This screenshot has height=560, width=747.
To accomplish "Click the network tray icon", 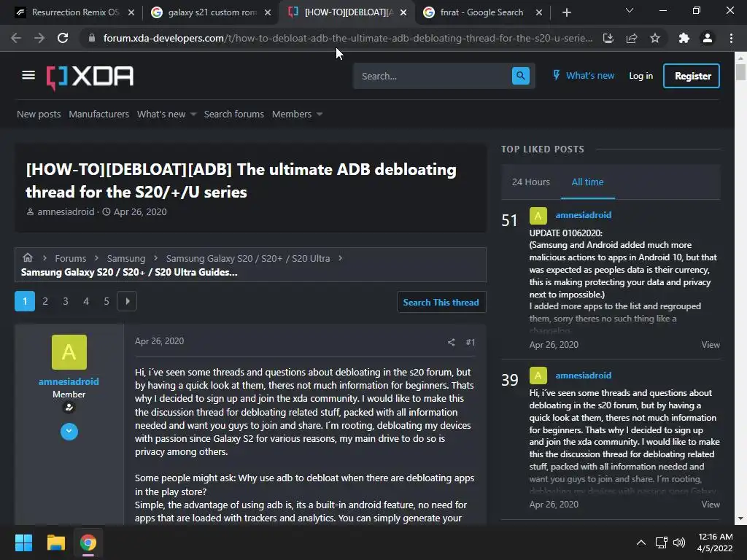I will [661, 542].
